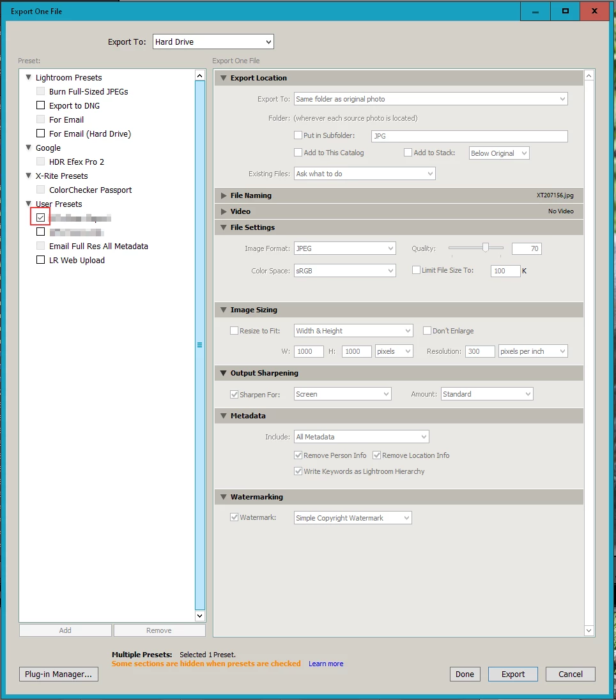Image resolution: width=616 pixels, height=700 pixels.
Task: Expand the File Naming section
Action: (224, 195)
